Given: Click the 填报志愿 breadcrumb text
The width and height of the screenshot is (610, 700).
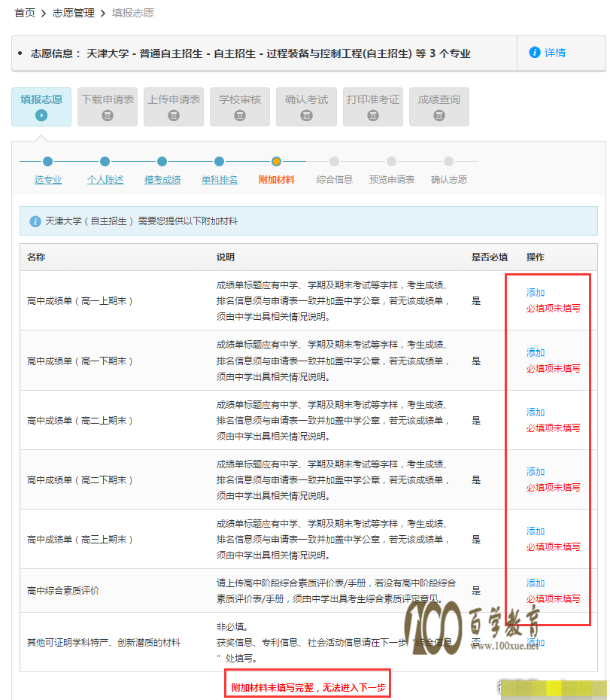Looking at the screenshot, I should pos(132,13).
